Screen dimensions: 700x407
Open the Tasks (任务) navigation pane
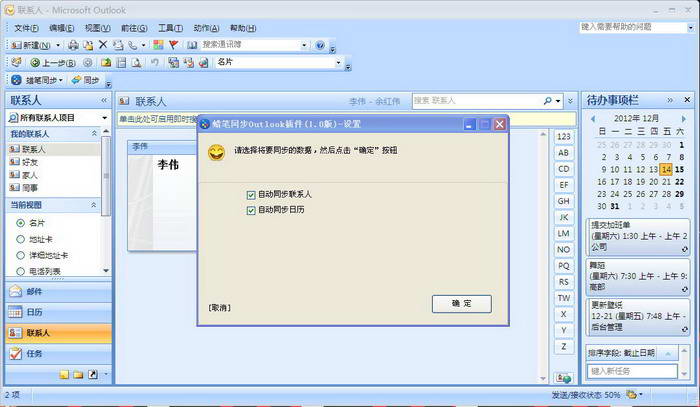click(58, 353)
